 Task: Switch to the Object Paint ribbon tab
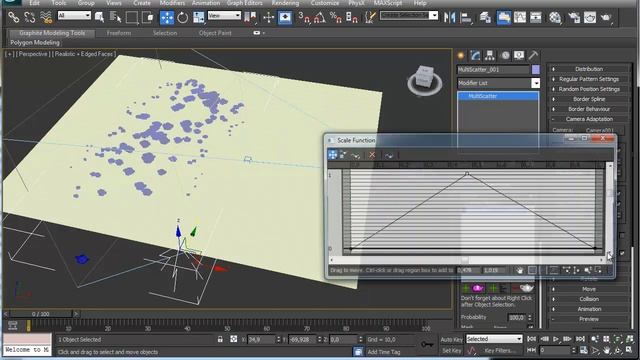click(215, 33)
